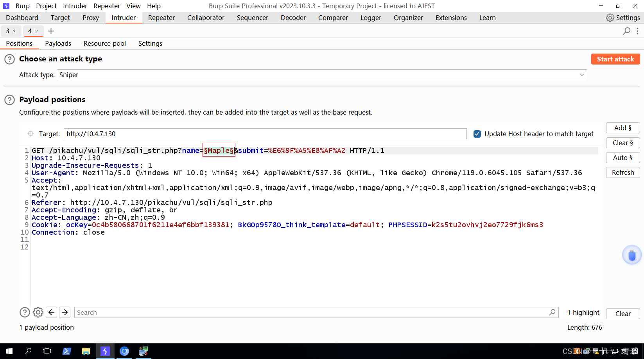Open the network monitor app on taskbar
Screen dimensions: 644x359
tap(144, 351)
